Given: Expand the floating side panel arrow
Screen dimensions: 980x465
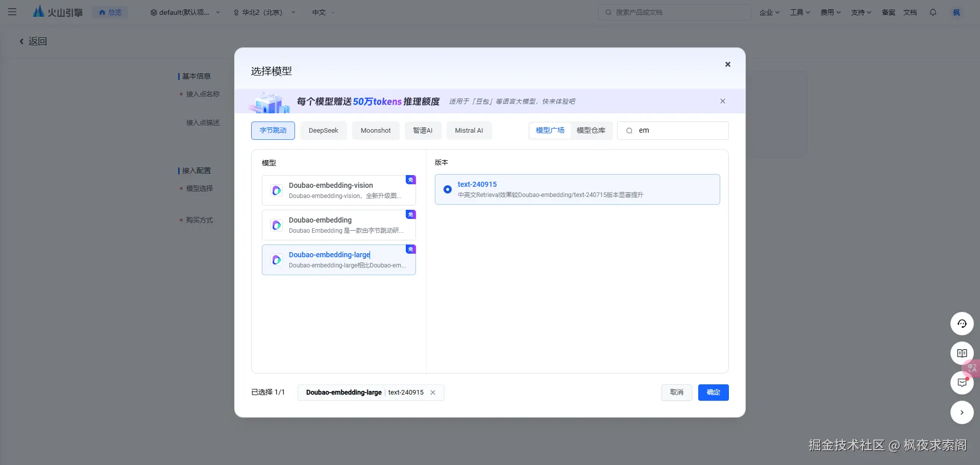Looking at the screenshot, I should [962, 412].
